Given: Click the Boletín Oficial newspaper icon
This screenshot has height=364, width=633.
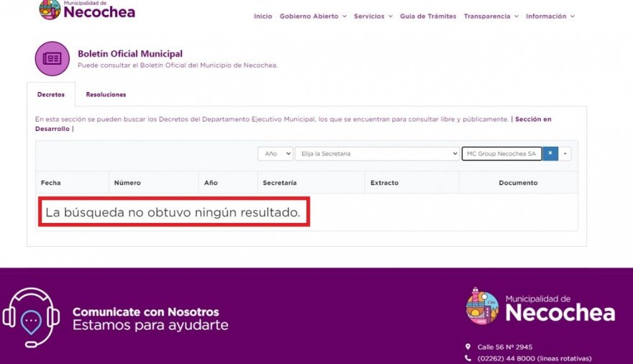Looking at the screenshot, I should point(52,58).
